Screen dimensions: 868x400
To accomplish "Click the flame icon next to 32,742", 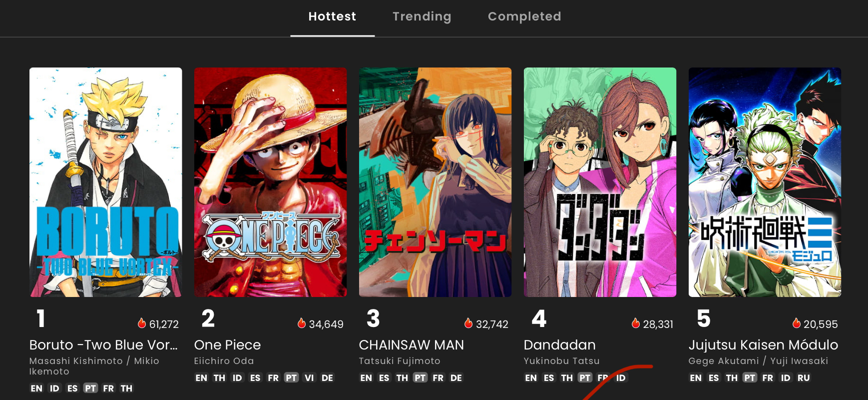I will click(x=468, y=323).
